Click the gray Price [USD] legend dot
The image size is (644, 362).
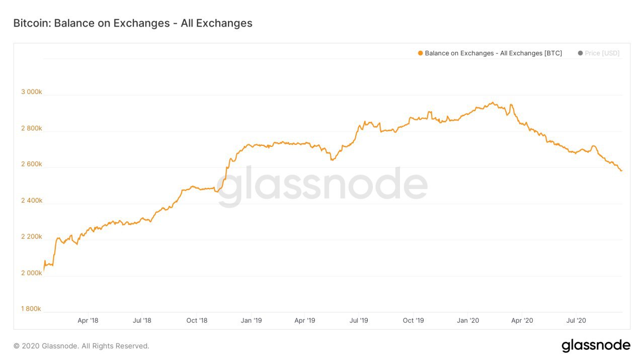click(x=580, y=53)
